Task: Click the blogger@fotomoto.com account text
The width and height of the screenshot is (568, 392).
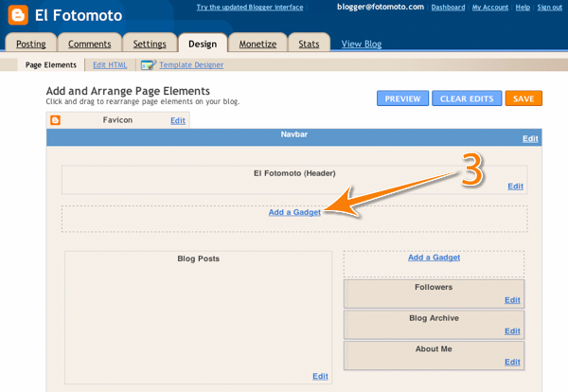Action: pyautogui.click(x=381, y=7)
